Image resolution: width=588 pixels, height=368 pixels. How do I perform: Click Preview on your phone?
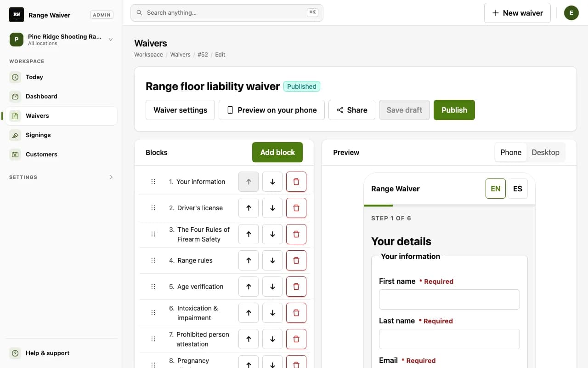click(x=271, y=110)
